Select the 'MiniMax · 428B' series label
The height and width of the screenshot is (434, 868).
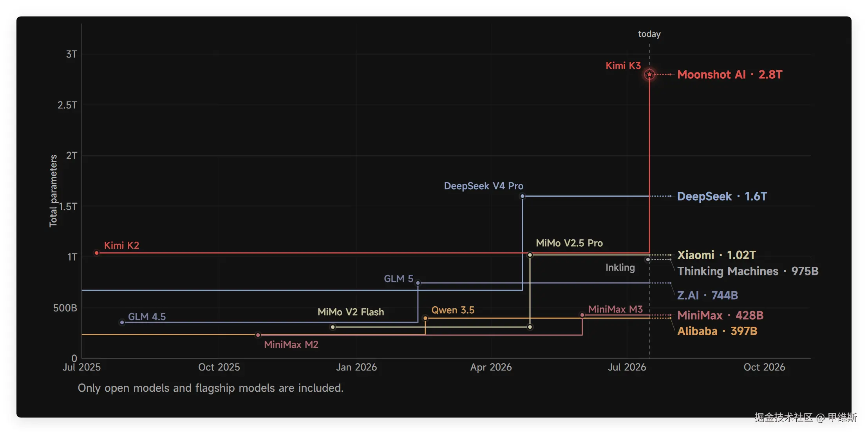tap(720, 315)
